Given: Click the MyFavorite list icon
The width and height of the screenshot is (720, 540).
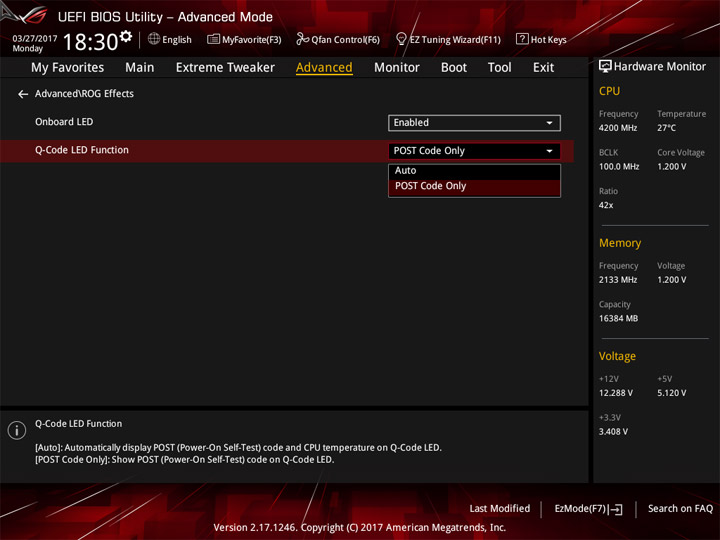Looking at the screenshot, I should (213, 39).
